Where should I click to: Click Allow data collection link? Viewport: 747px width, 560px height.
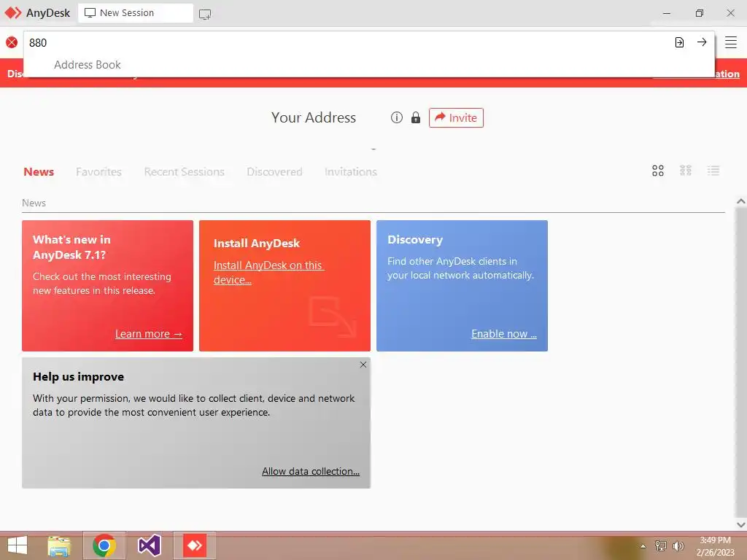click(x=311, y=471)
